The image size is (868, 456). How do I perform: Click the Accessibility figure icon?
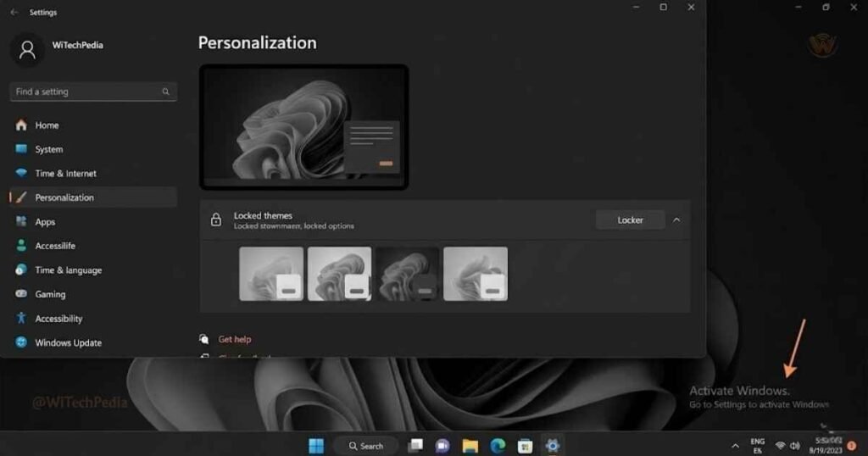[21, 318]
